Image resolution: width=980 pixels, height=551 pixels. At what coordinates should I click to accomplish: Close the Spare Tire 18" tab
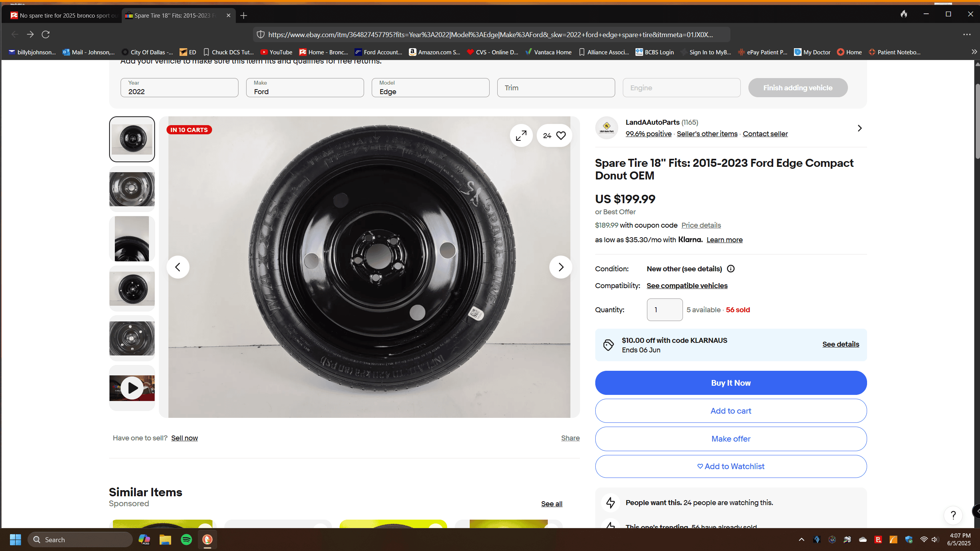(229, 15)
